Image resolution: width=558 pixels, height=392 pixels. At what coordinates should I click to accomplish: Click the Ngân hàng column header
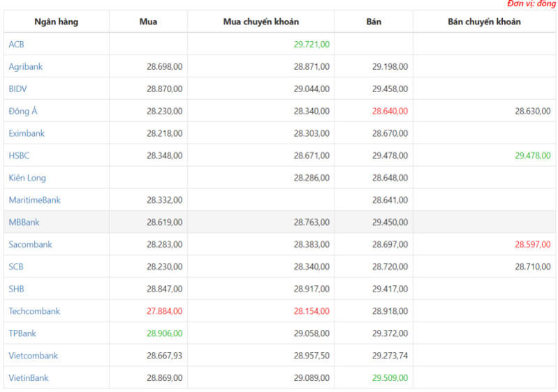[x=57, y=22]
